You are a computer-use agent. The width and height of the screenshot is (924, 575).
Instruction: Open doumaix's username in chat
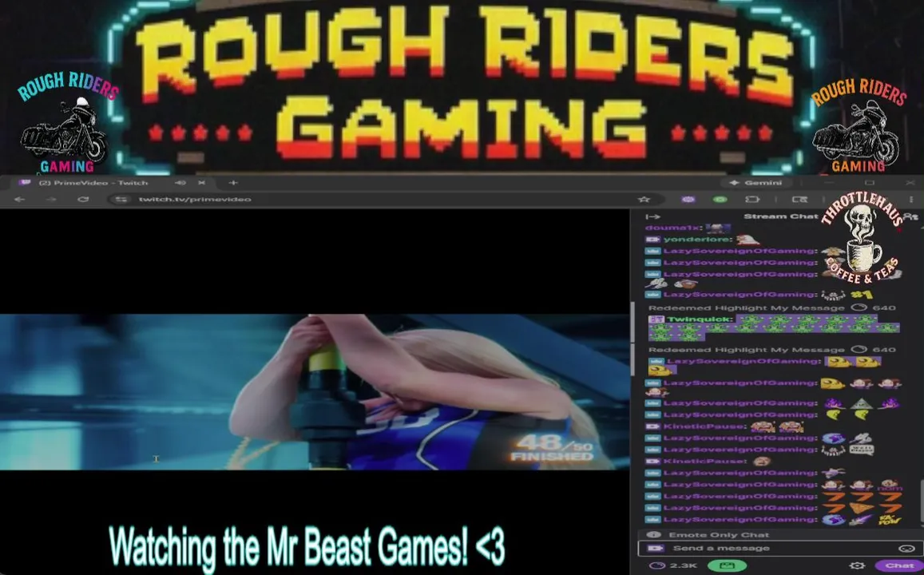point(673,228)
